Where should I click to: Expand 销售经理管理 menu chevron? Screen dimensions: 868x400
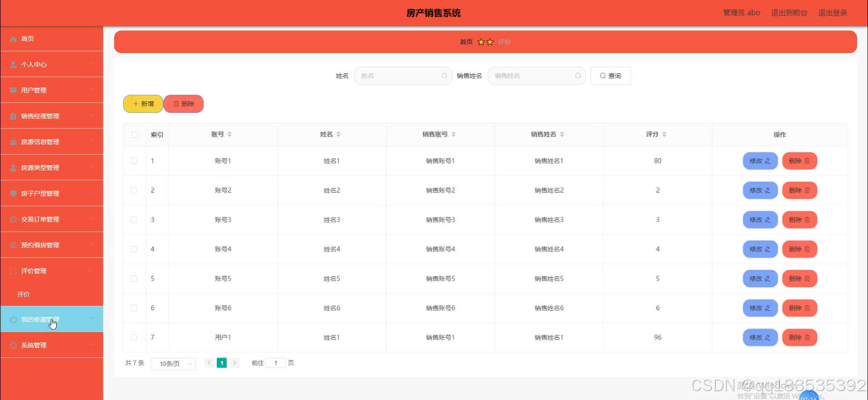tap(91, 116)
